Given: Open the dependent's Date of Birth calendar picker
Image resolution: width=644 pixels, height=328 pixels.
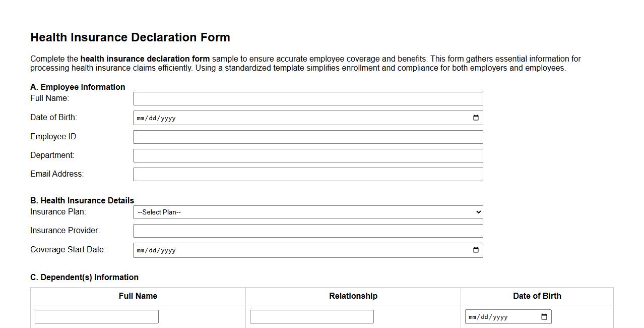Looking at the screenshot, I should [x=543, y=316].
